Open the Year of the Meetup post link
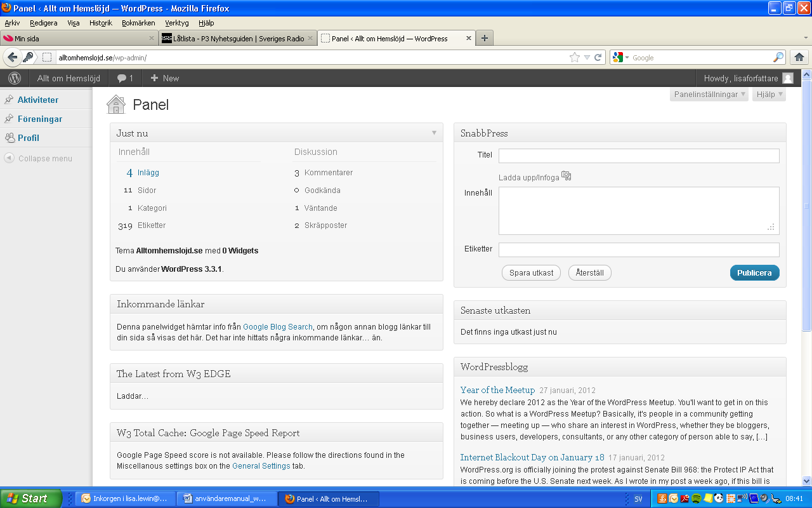This screenshot has height=508, width=812. [498, 390]
